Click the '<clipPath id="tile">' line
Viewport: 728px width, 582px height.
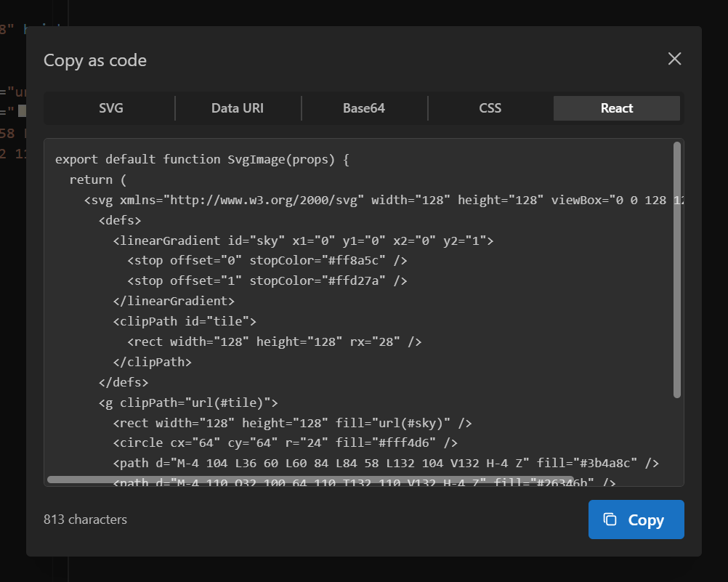[x=185, y=321]
